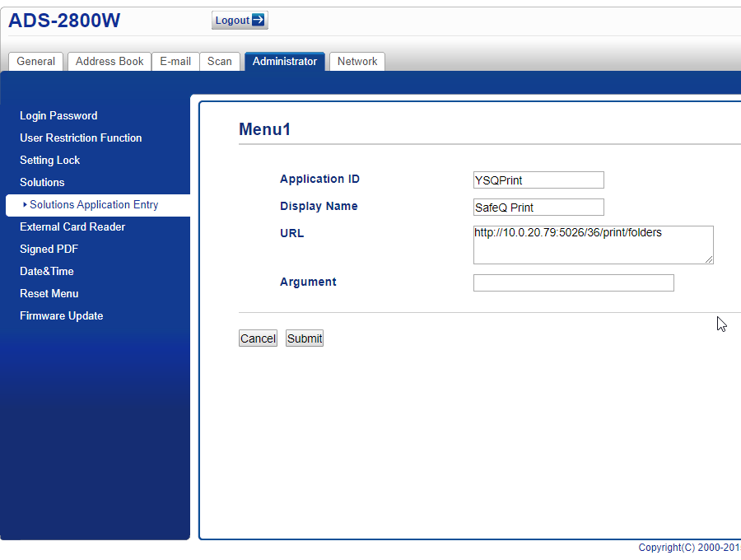
Task: Open the General tab
Action: click(36, 62)
